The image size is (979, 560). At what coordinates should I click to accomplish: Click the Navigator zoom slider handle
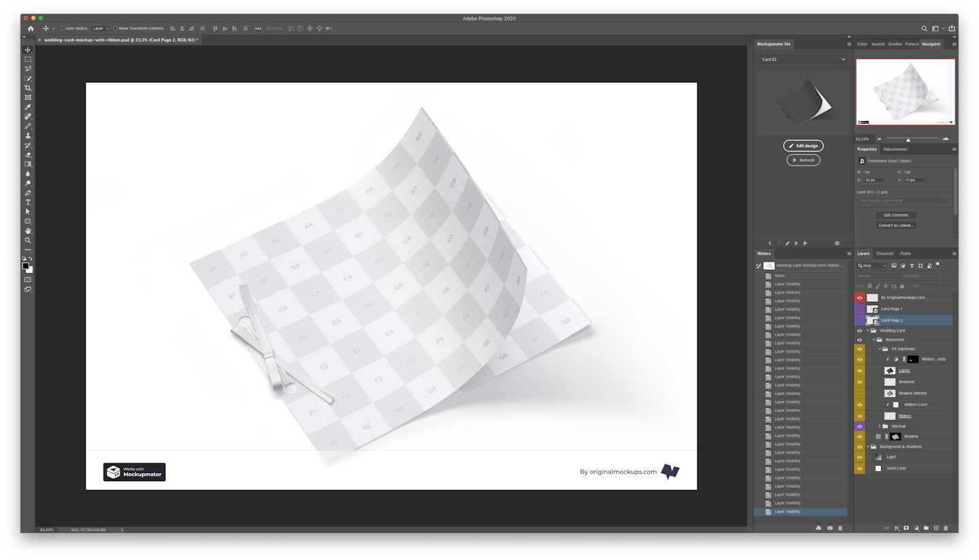[x=908, y=139]
